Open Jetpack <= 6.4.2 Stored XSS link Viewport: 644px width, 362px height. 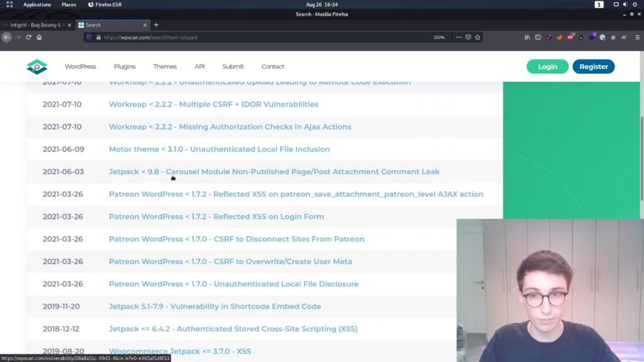click(233, 329)
